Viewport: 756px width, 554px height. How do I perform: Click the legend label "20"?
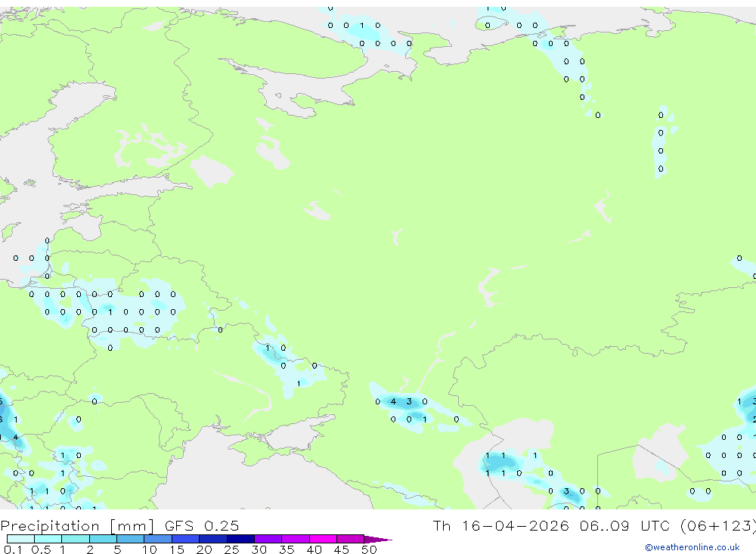[x=204, y=549]
